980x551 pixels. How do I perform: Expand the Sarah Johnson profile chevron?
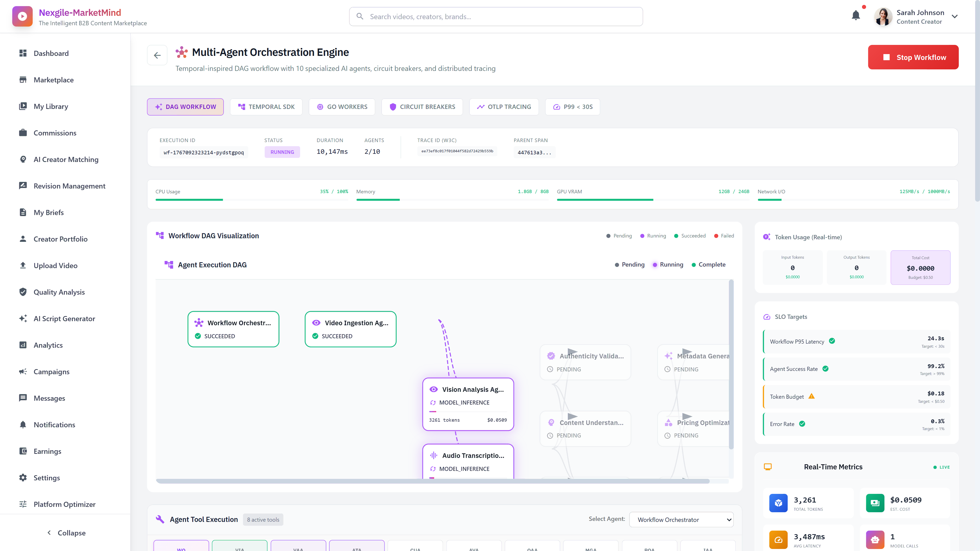click(x=955, y=16)
